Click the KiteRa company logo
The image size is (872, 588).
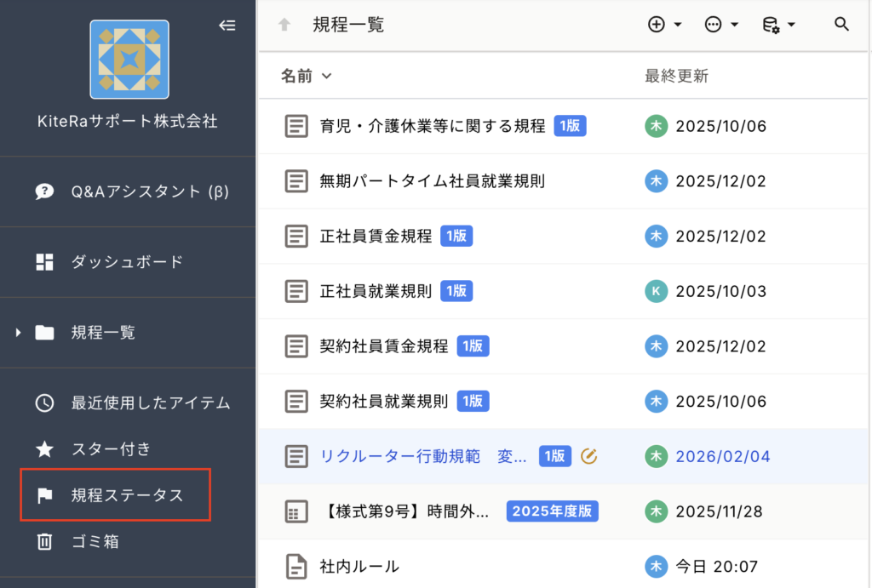pyautogui.click(x=129, y=60)
